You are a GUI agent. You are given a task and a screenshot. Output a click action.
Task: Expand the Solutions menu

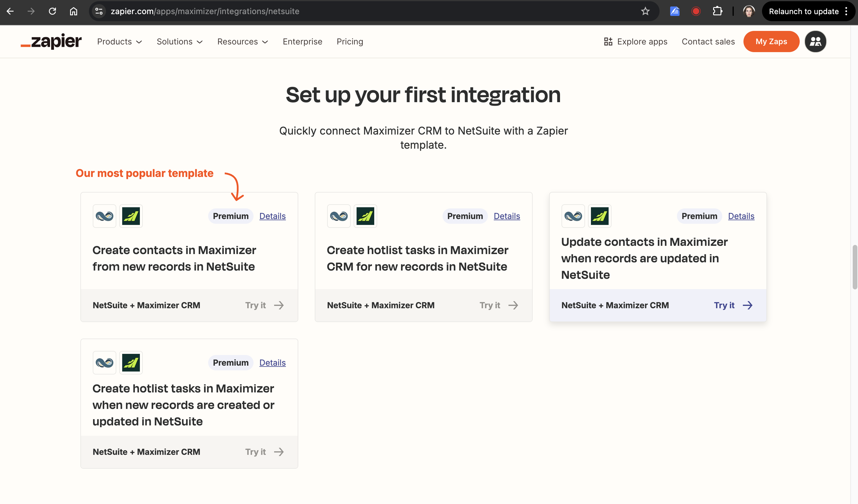[180, 42]
